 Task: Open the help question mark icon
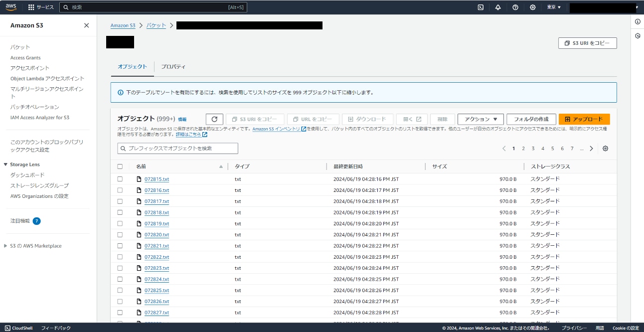click(515, 7)
